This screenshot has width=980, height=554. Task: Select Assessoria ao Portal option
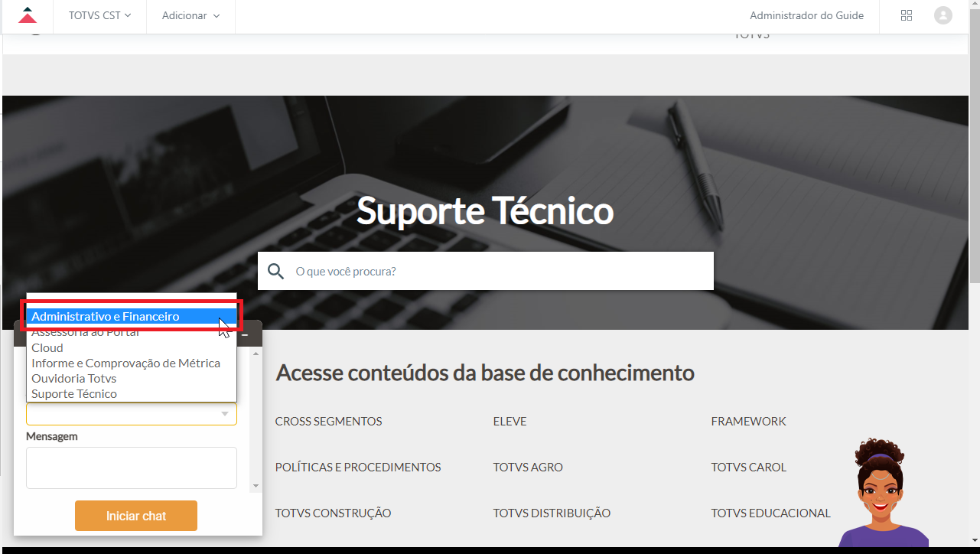(x=132, y=332)
